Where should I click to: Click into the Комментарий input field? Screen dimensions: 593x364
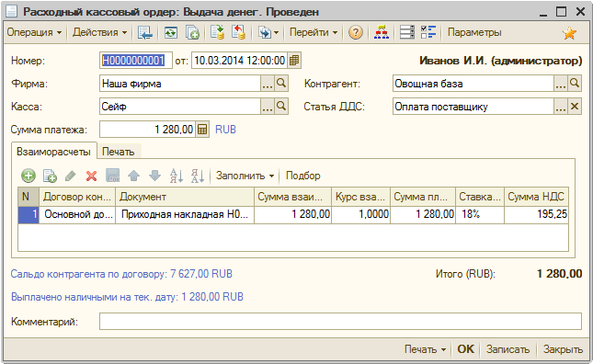[340, 322]
